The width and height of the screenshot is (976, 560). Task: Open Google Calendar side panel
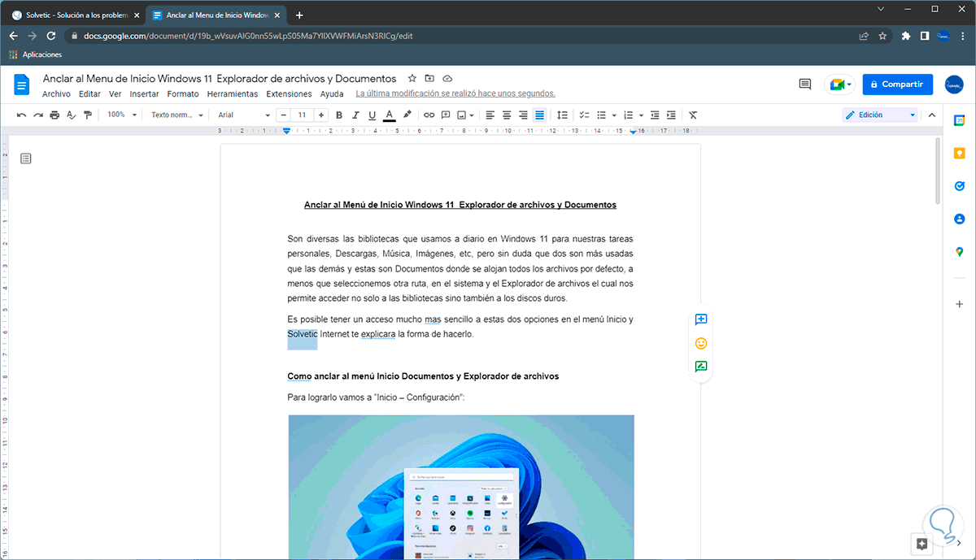960,120
